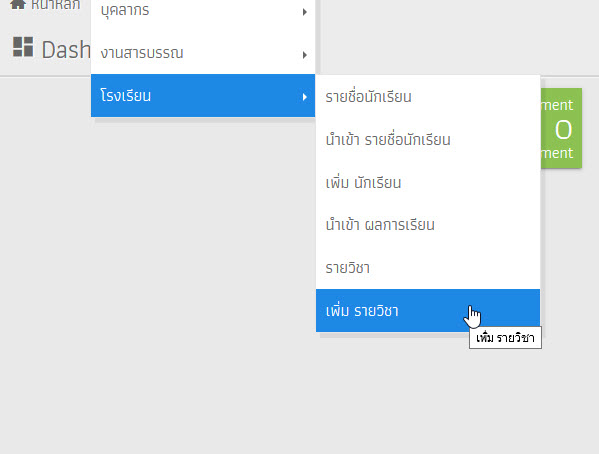Click the Dashboard heading text
Viewport: 599px width, 454px height.
(x=66, y=50)
